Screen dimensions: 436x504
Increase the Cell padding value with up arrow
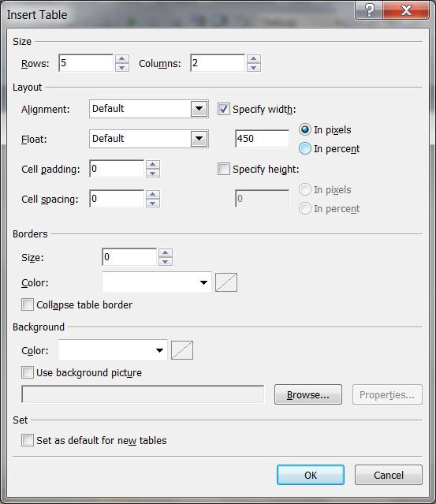pyautogui.click(x=153, y=165)
